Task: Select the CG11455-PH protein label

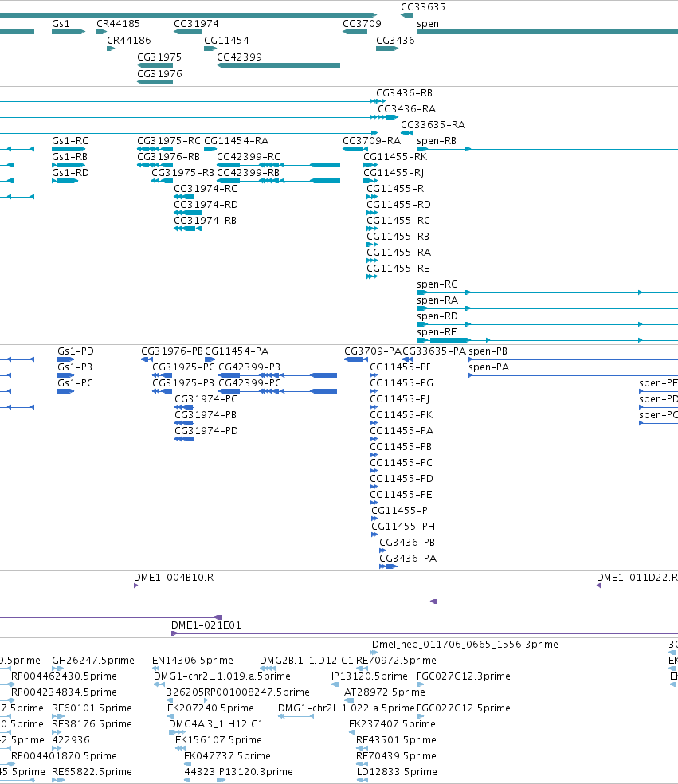Action: point(403,527)
